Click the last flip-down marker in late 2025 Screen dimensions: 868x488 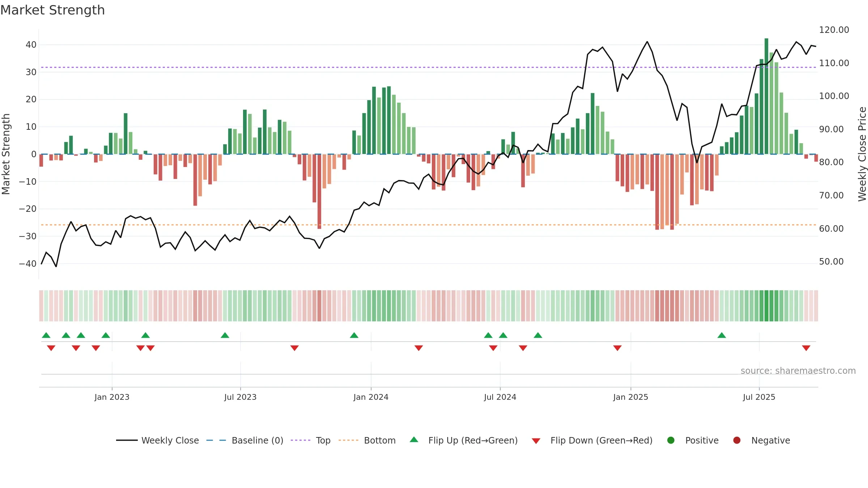806,348
